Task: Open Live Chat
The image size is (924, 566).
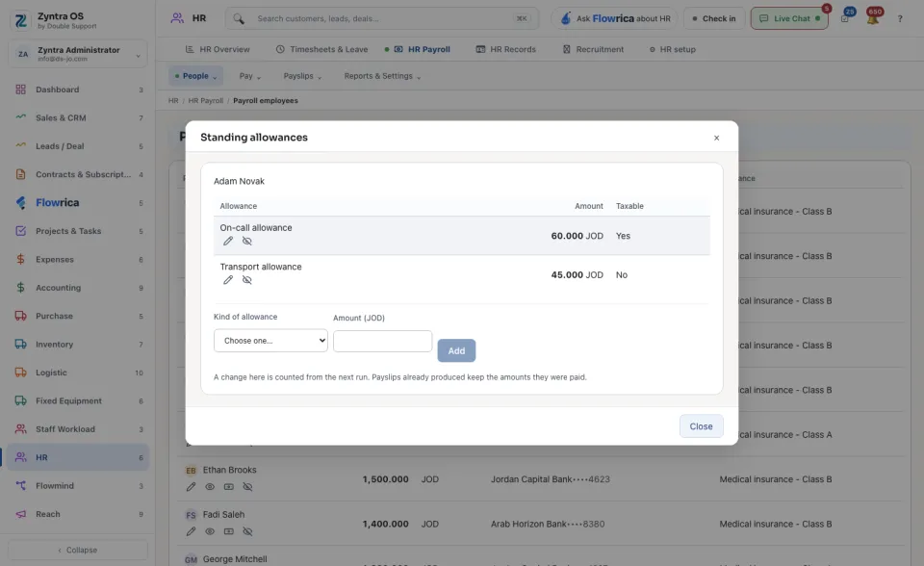Action: click(x=789, y=18)
